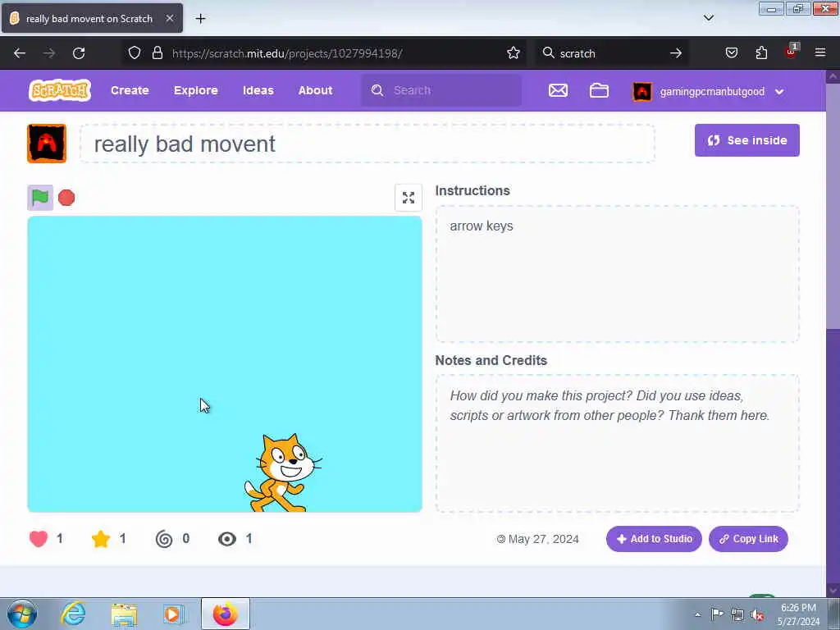Click the tracking protection shield icon

[x=135, y=52]
